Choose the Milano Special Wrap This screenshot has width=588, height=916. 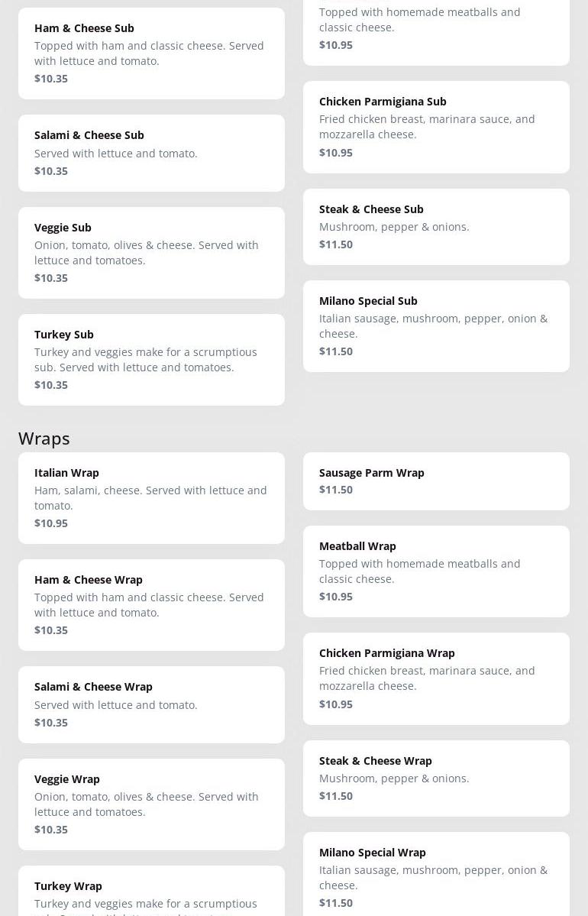tap(436, 875)
